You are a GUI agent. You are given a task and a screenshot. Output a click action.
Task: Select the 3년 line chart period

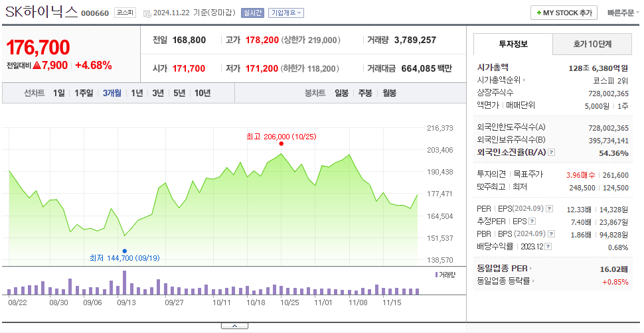pos(158,94)
